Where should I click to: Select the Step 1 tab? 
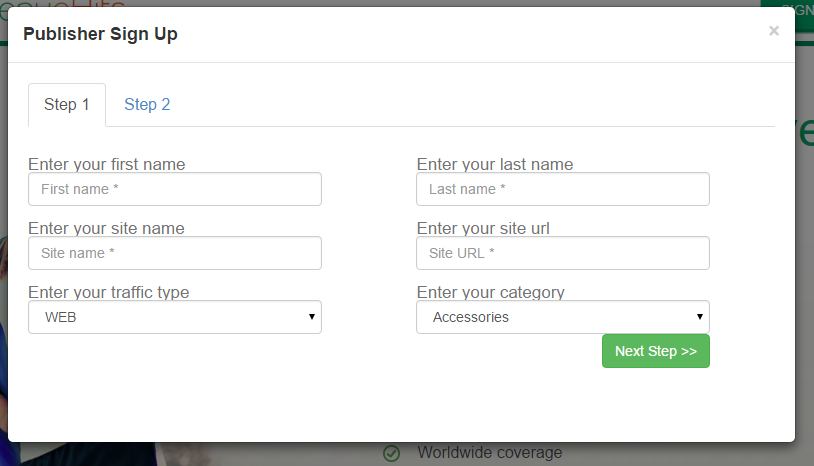(x=67, y=104)
